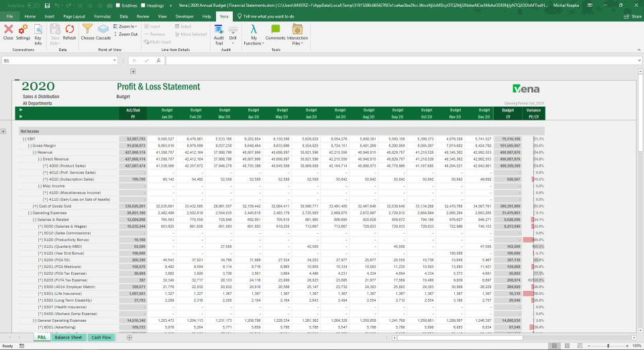The height and width of the screenshot is (350, 644).
Task: Click the Vena Settings gear icon
Action: pyautogui.click(x=23, y=30)
